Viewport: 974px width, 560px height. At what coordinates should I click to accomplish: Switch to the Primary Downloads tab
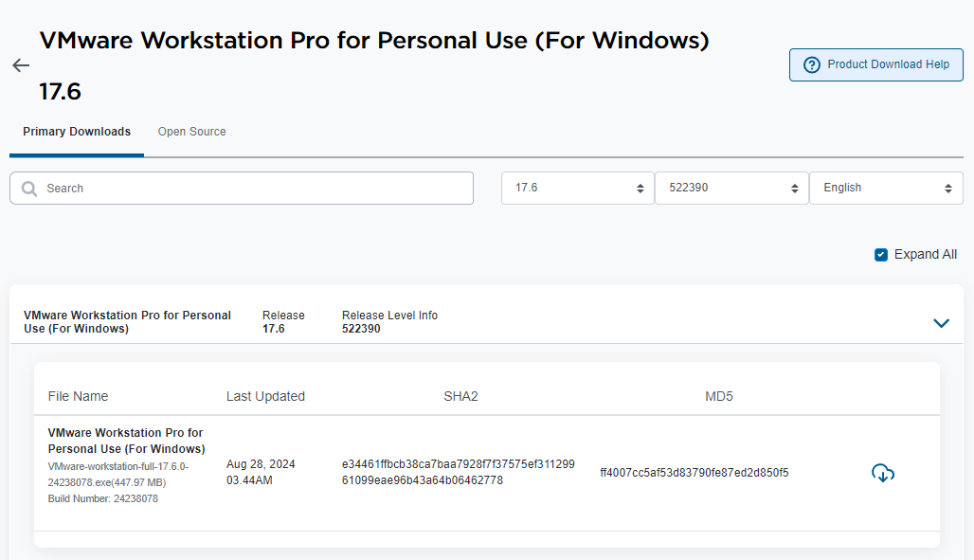(x=77, y=132)
